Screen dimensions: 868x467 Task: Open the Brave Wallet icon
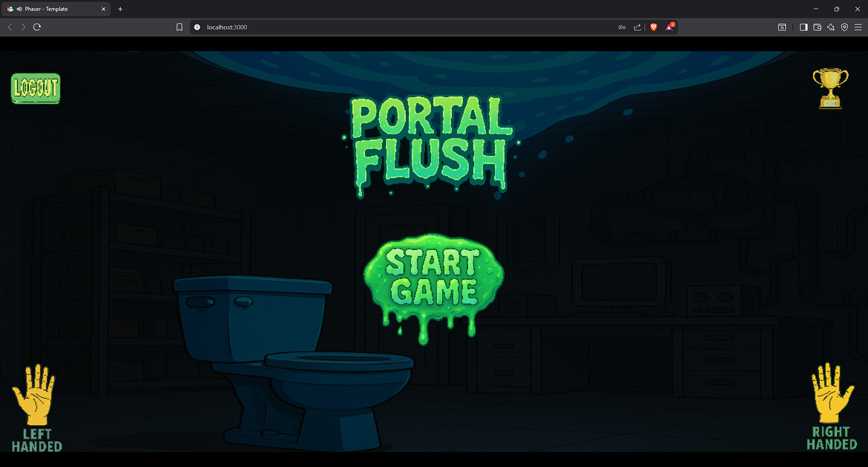click(817, 27)
